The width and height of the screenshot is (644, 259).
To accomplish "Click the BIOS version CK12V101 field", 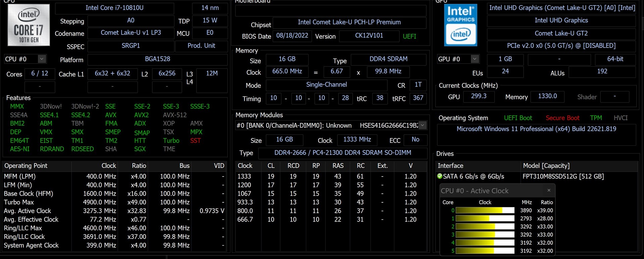I will [369, 36].
